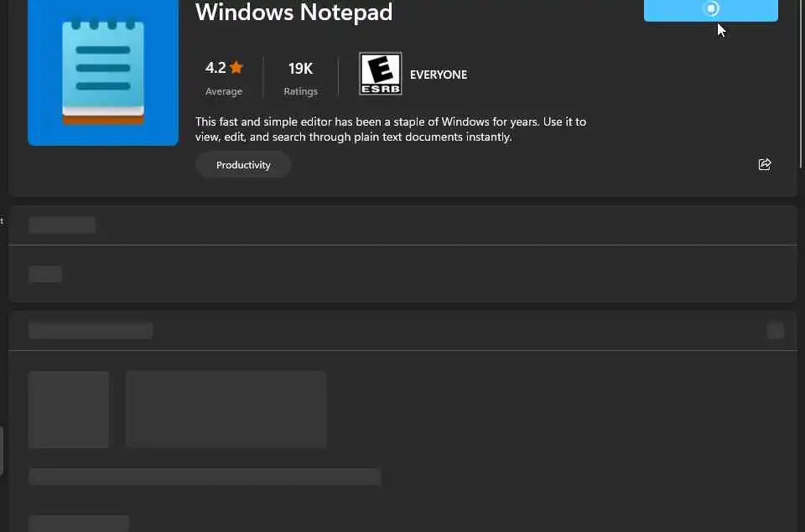Click the orange rating star
805x532 pixels.
[x=236, y=67]
